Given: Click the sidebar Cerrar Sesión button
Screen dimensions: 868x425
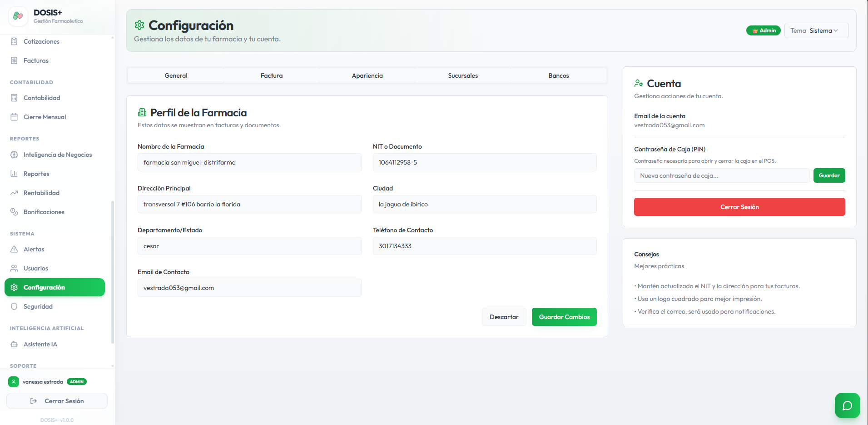Looking at the screenshot, I should pyautogui.click(x=57, y=401).
